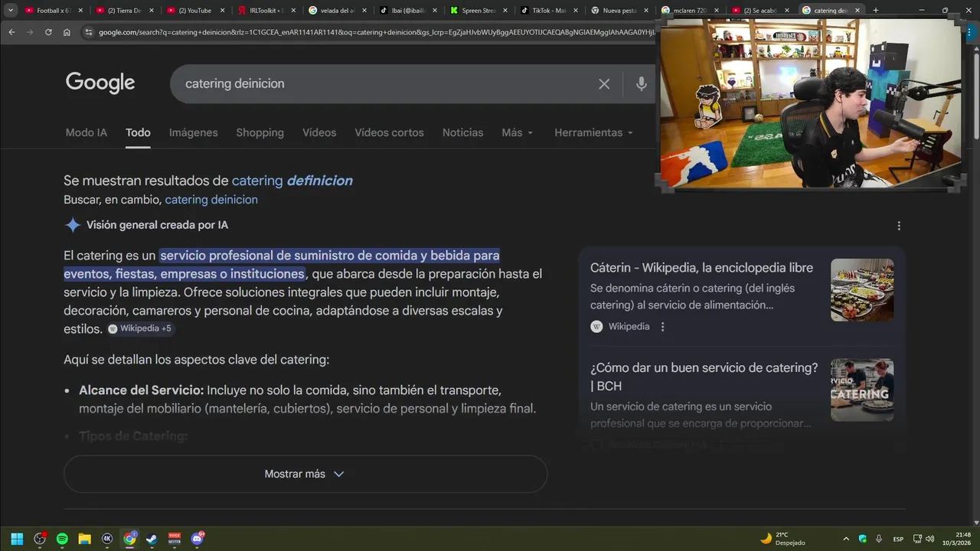Switch to IRLToolkit tab
Image resolution: width=980 pixels, height=551 pixels.
click(265, 11)
